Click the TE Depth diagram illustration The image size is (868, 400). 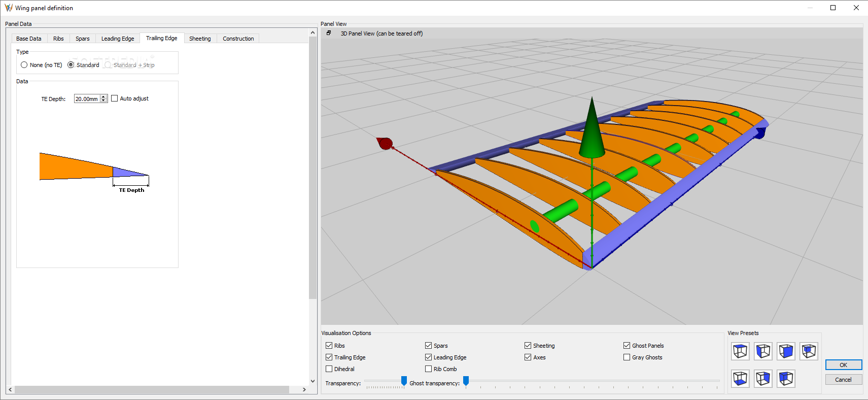point(94,173)
